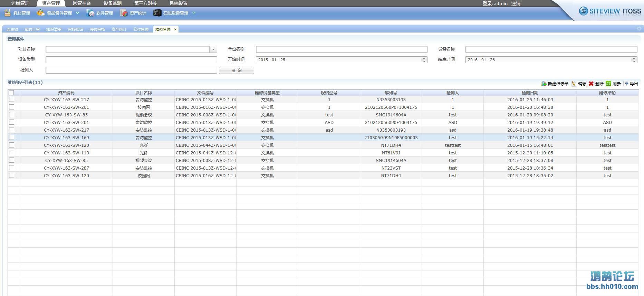Sort by 检测日期 column header
This screenshot has height=296, width=644.
click(x=530, y=93)
